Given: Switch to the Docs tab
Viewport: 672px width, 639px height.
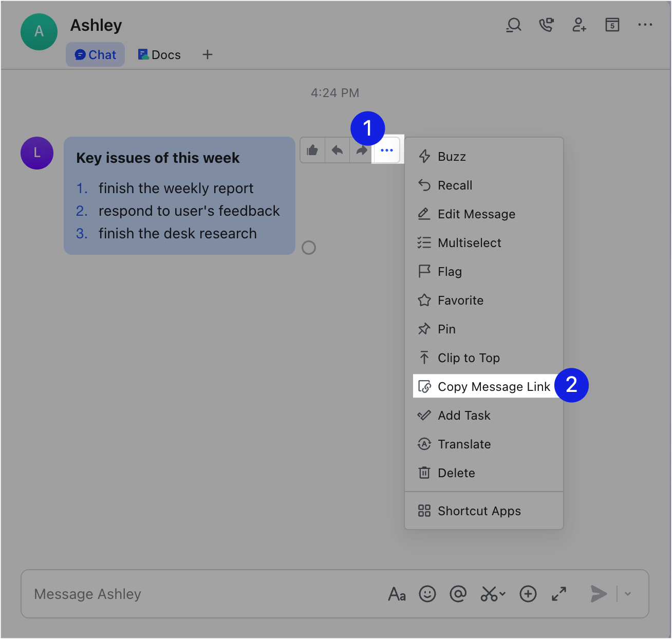Looking at the screenshot, I should [x=159, y=54].
